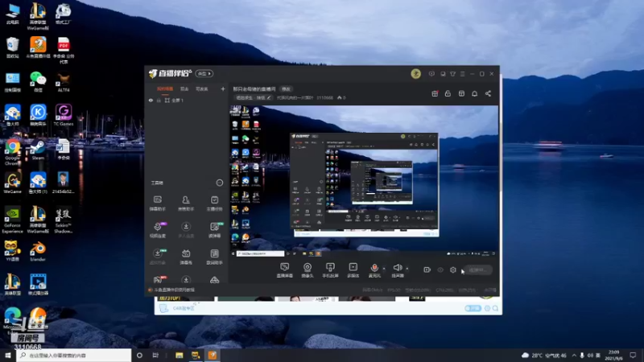Open the 视频连麦 microphone tool

click(157, 230)
